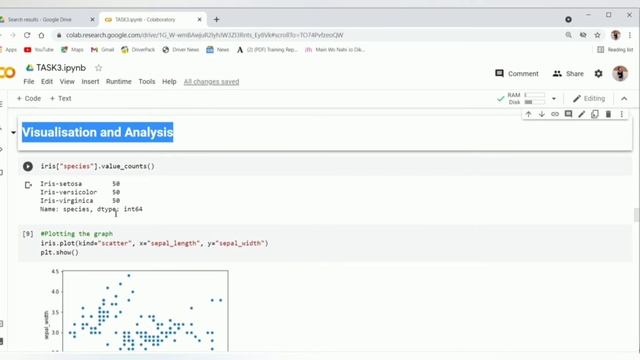Open the Editing mode dropdown
Viewport: 640px width, 360px height.
click(589, 98)
